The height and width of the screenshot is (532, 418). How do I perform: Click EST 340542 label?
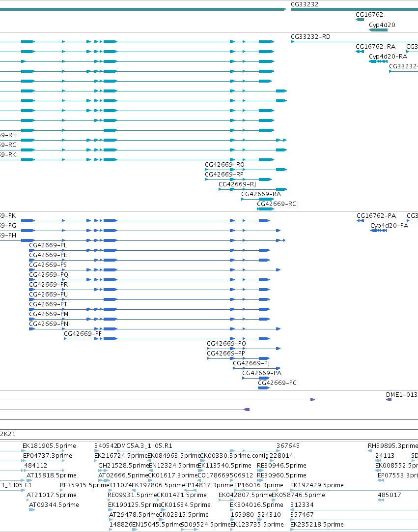click(x=106, y=446)
